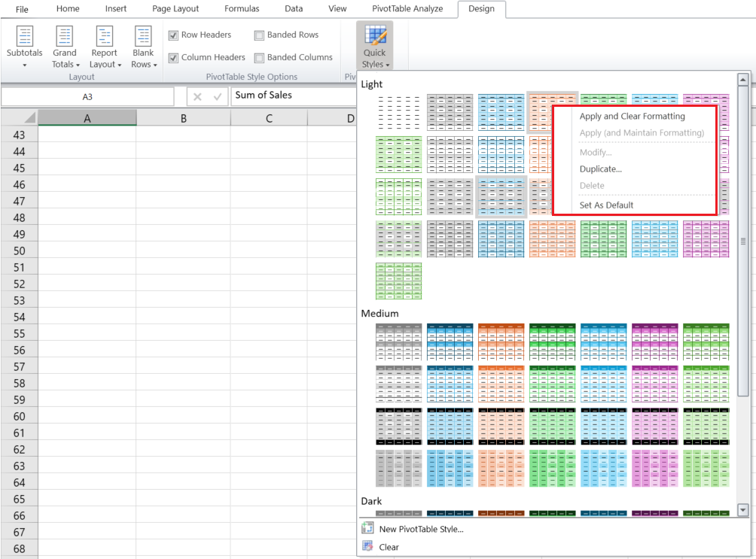Uncheck the Column Headers checkbox
Screen dimensions: 756x559
coord(174,58)
